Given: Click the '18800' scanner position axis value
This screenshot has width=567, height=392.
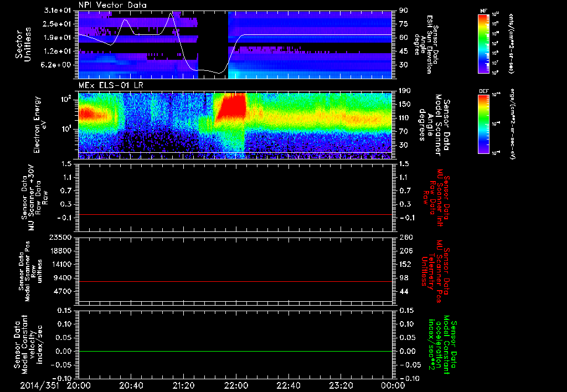Looking at the screenshot, I should [x=61, y=251].
